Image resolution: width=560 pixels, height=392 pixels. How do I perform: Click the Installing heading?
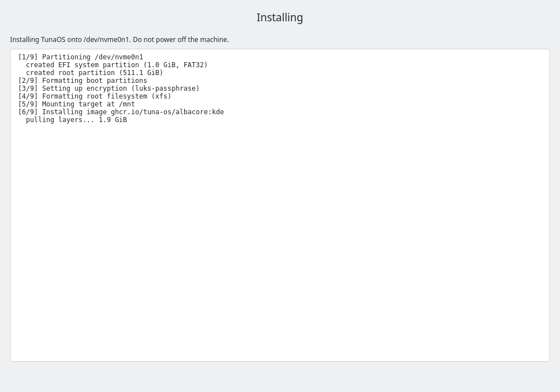tap(279, 17)
